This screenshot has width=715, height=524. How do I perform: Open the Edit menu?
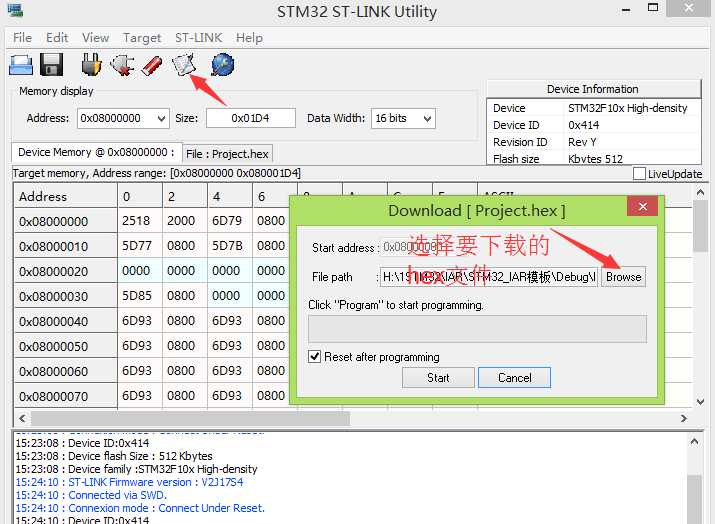tap(57, 38)
